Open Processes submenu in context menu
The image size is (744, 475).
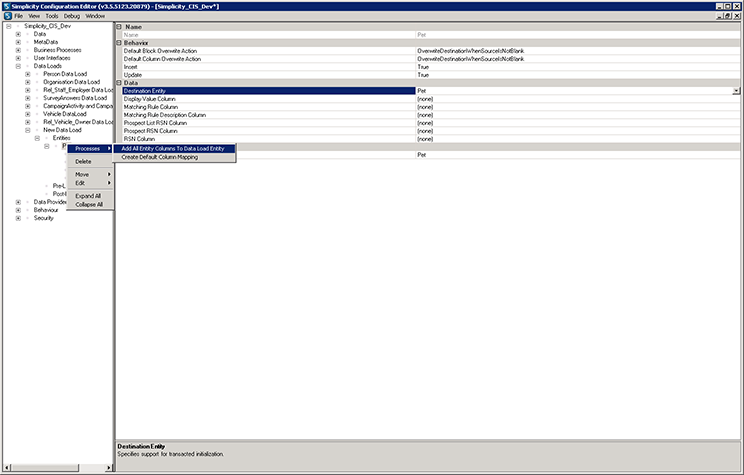pos(90,149)
